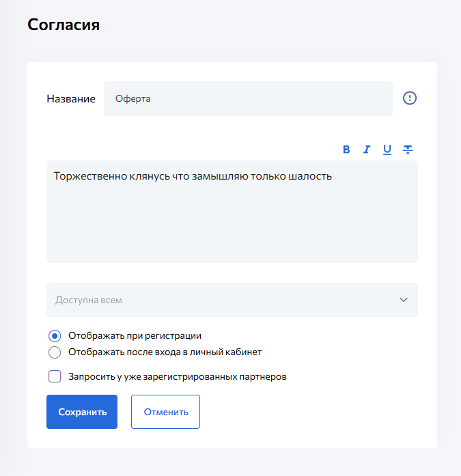
Task: Click the 'Название' field label
Action: (71, 98)
